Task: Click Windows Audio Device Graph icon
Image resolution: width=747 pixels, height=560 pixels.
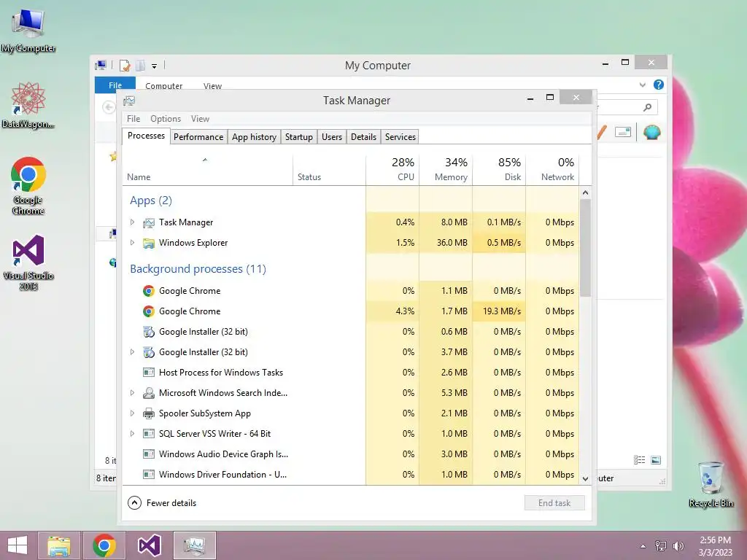Action: pyautogui.click(x=149, y=454)
